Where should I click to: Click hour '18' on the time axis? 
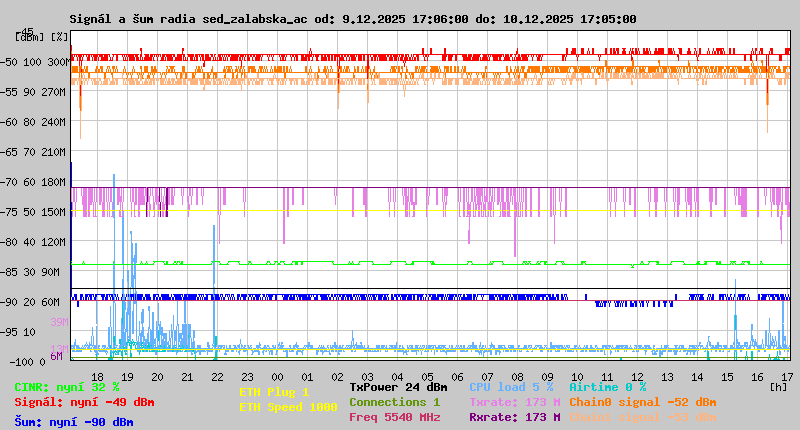97,377
